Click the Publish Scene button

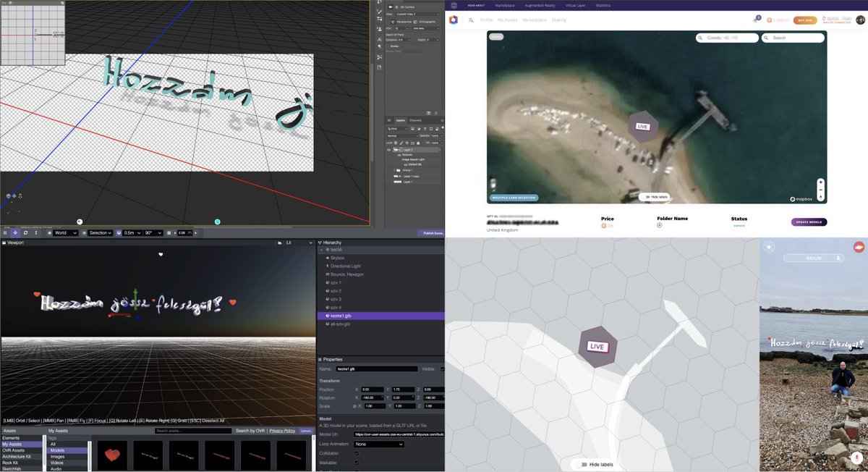(x=432, y=233)
